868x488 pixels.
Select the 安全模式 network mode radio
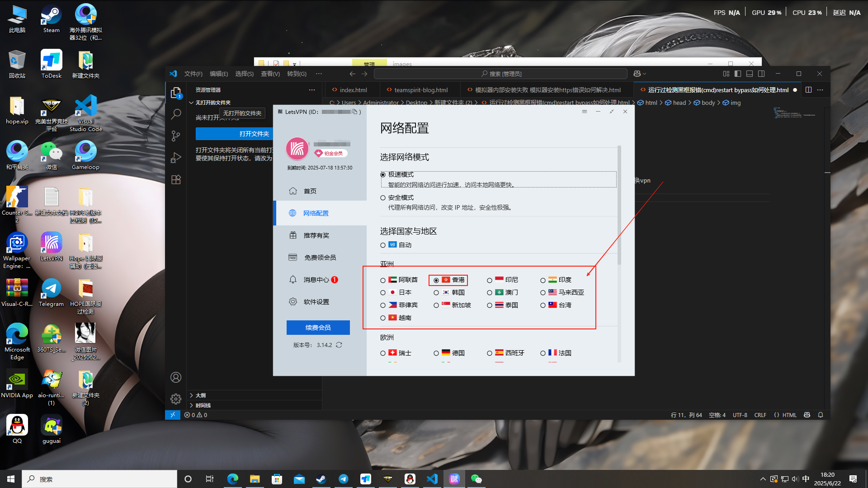(383, 198)
